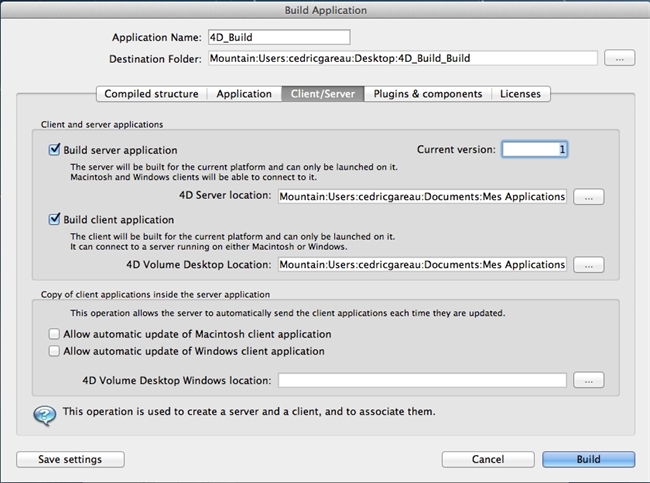Enable automatic update of Macintosh client
Screen dimensions: 650x483
(x=55, y=334)
